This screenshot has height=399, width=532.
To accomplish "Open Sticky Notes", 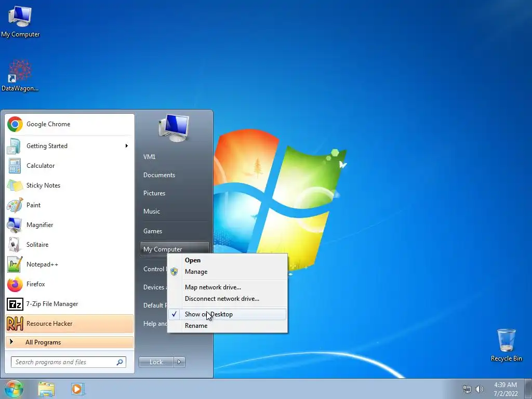I will 70,185.
